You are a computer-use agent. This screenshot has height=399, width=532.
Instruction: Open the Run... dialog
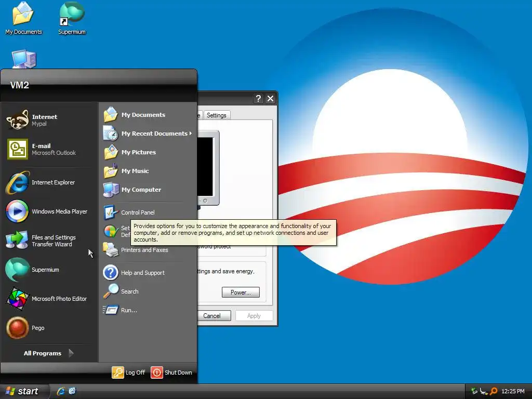(x=148, y=310)
